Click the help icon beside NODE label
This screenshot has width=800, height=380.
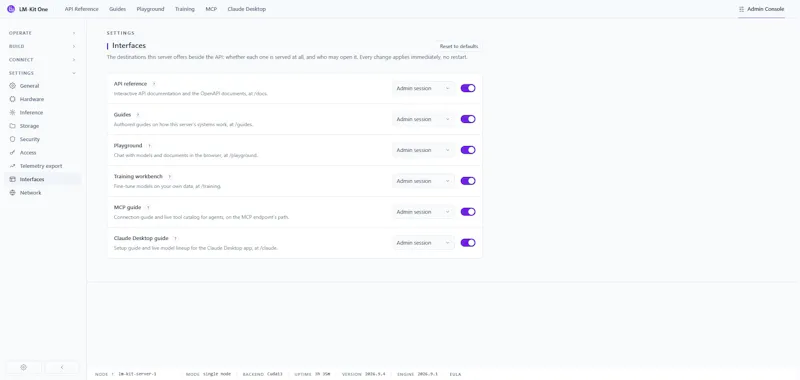[113, 374]
